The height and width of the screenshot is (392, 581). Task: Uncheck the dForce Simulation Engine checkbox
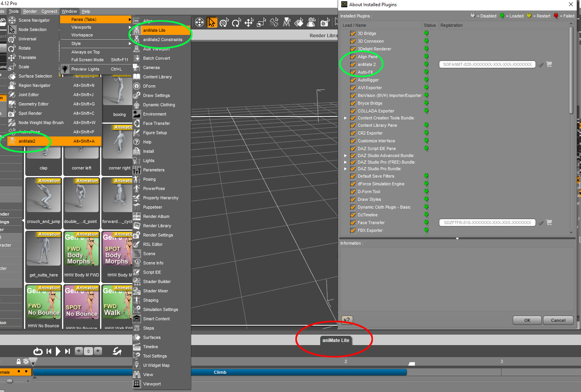pyautogui.click(x=353, y=184)
